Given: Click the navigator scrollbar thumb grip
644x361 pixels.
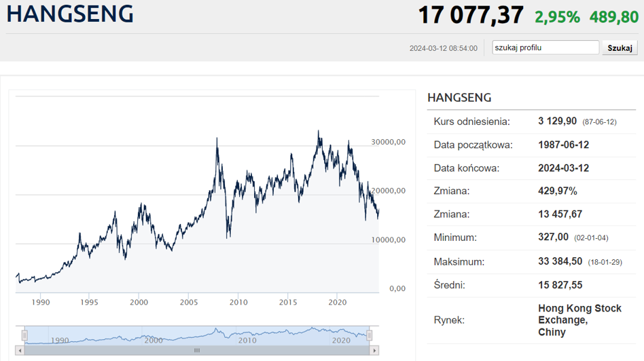Looking at the screenshot, I should pyautogui.click(x=197, y=351).
